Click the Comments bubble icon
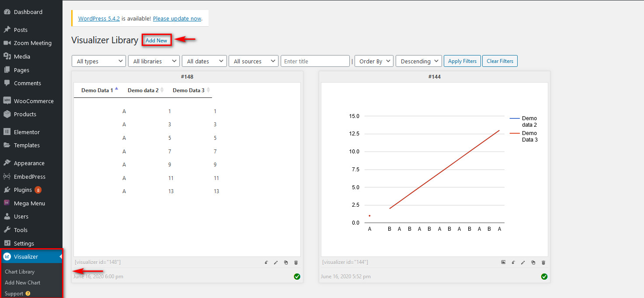Image resolution: width=644 pixels, height=298 pixels. (x=7, y=83)
